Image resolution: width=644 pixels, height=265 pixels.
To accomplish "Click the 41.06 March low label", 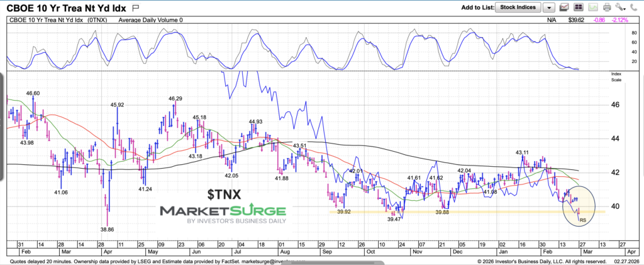I will pos(61,192).
